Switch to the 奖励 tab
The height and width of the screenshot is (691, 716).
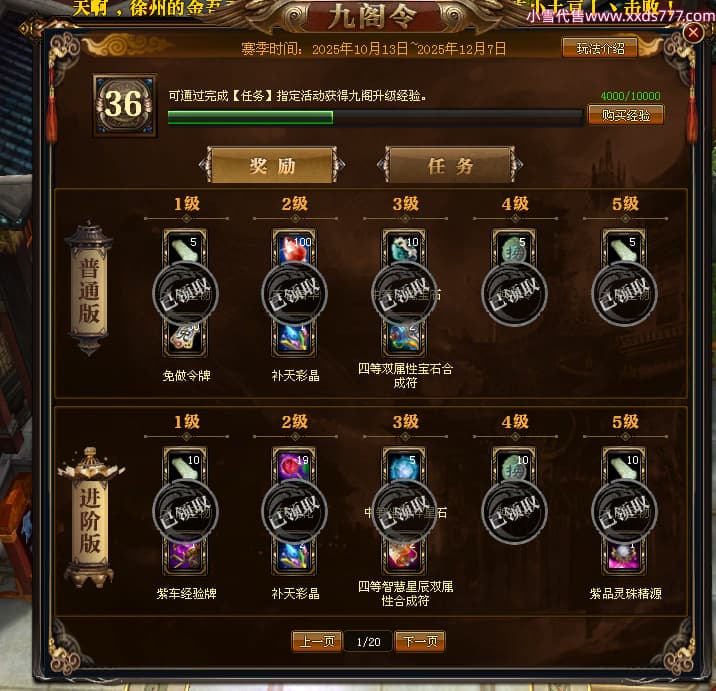tap(272, 165)
